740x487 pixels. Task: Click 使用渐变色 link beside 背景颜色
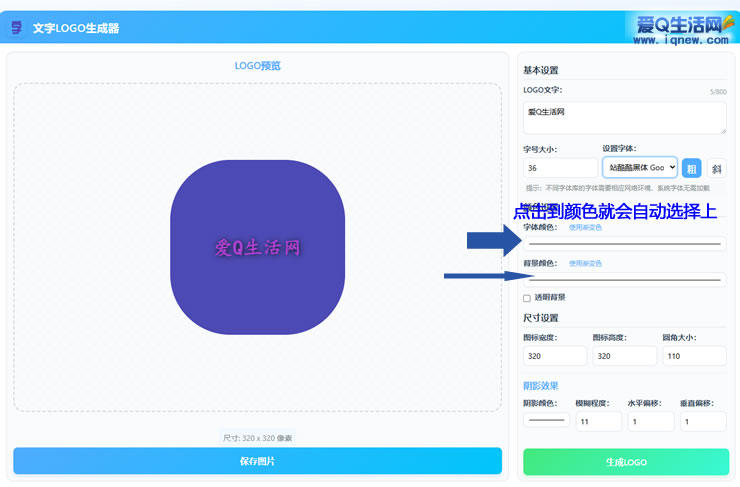tap(585, 263)
